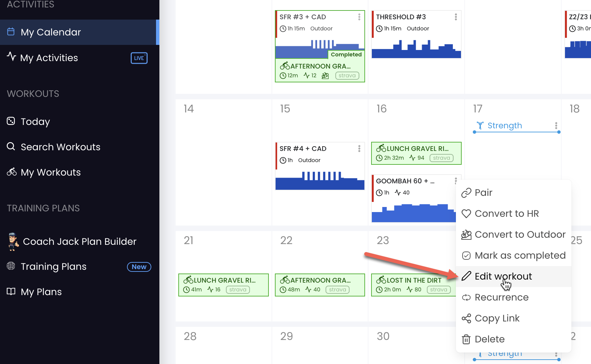591x364 pixels.
Task: Click the LIVE badge
Action: (139, 58)
